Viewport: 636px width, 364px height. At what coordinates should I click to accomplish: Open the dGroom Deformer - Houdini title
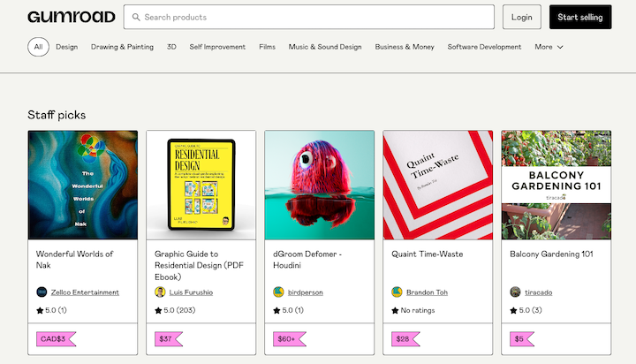(x=307, y=260)
